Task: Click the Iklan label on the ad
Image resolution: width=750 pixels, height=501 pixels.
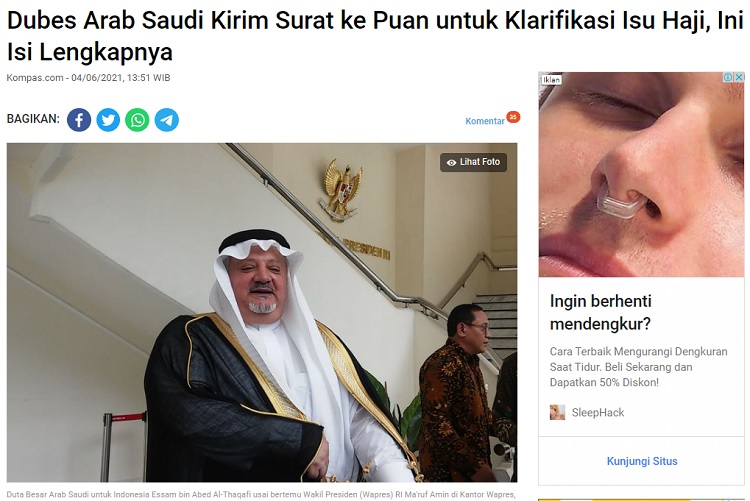Action: [551, 80]
